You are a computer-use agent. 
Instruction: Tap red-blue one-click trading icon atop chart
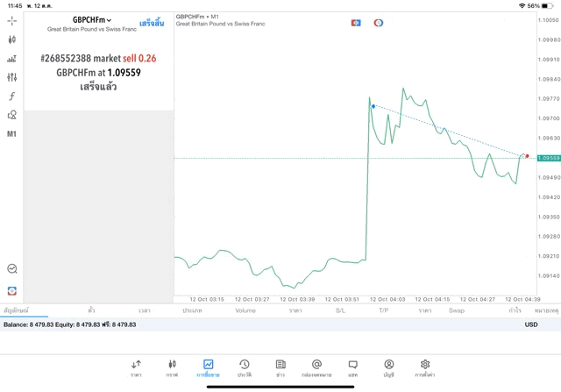coord(356,23)
